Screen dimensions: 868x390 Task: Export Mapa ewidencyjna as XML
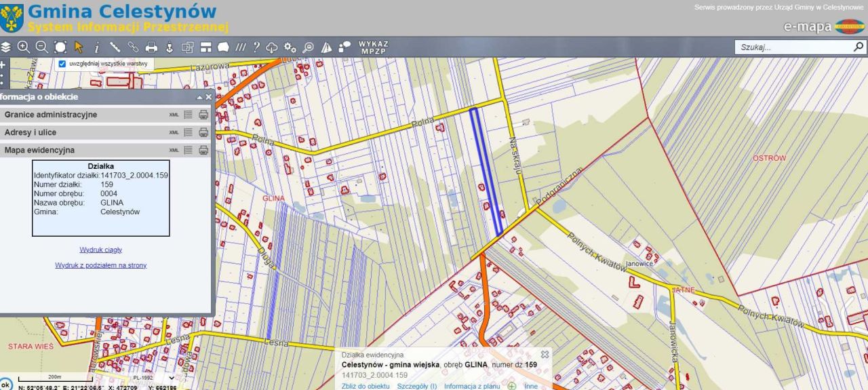click(x=174, y=150)
